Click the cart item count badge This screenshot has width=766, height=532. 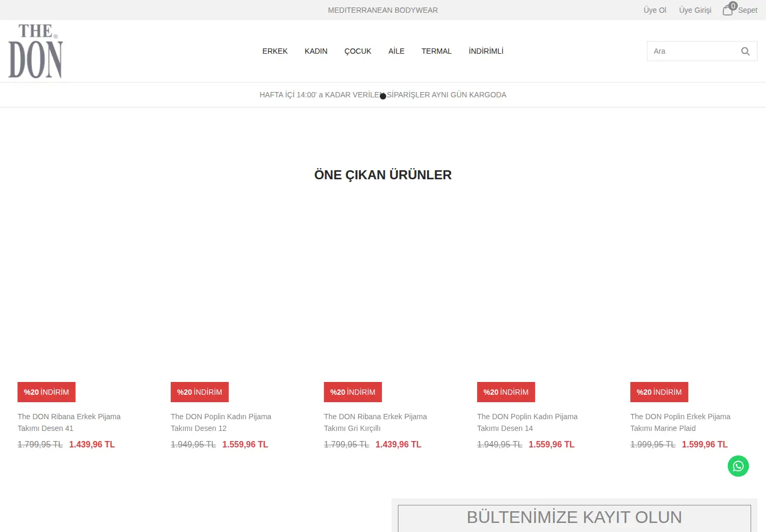[733, 6]
